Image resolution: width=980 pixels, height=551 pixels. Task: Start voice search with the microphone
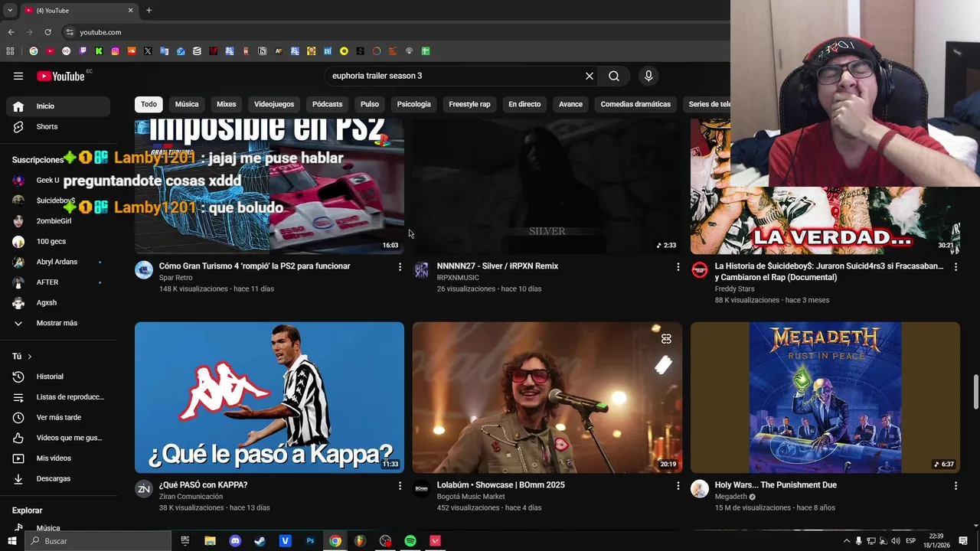[648, 76]
